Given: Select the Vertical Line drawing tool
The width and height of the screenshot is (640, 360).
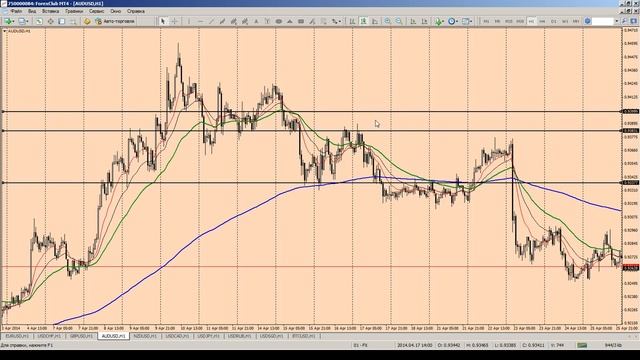Looking at the screenshot, I should [189, 21].
